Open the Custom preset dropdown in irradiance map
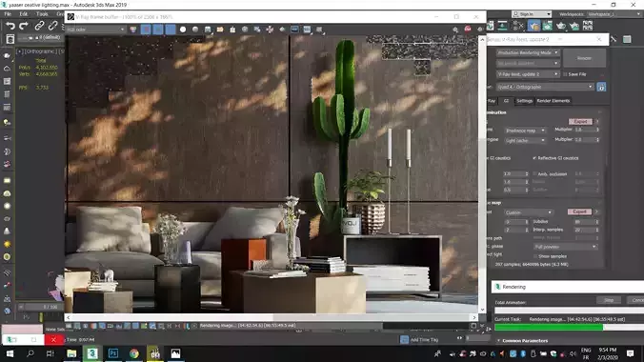This screenshot has width=644, height=362. [x=529, y=212]
